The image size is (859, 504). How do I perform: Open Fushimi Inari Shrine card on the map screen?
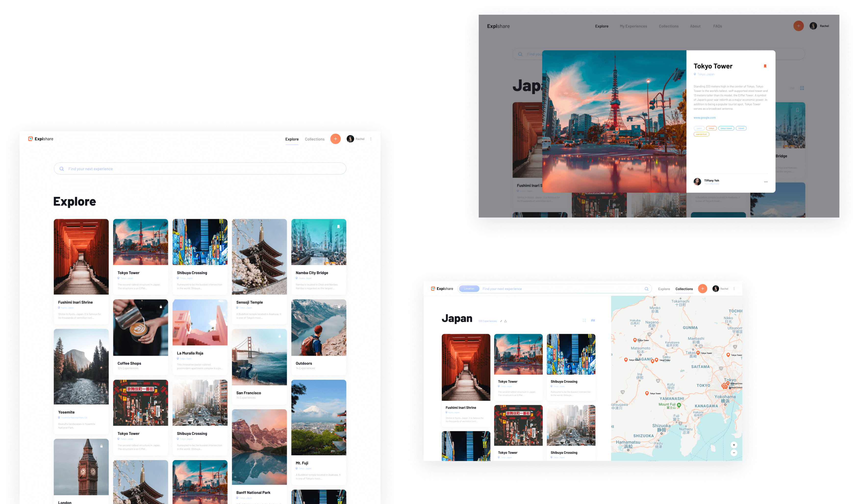point(466,380)
